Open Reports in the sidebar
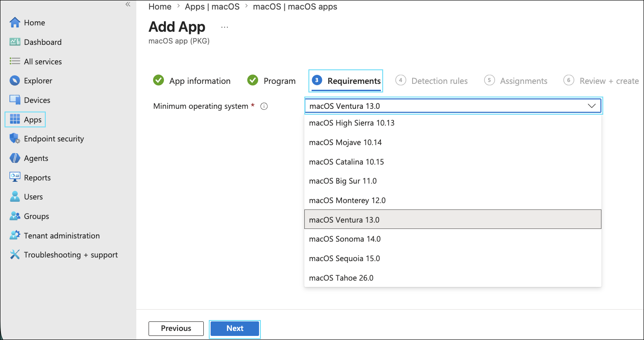Screen dimensions: 644x340 37,178
